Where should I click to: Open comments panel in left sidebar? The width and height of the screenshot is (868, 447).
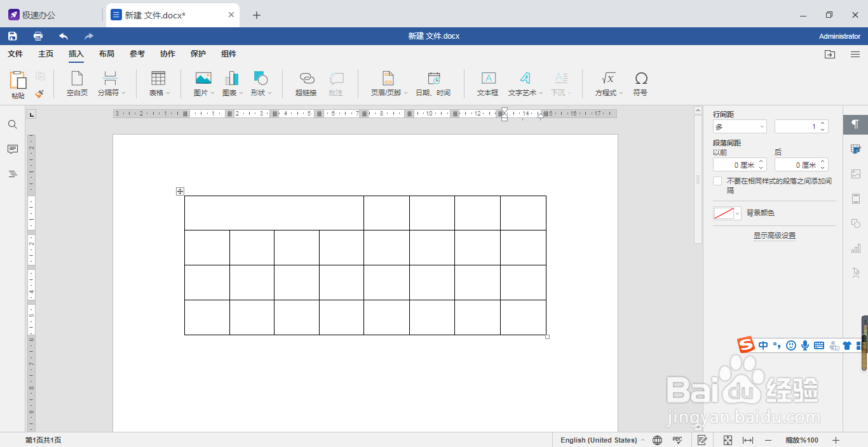(x=13, y=149)
